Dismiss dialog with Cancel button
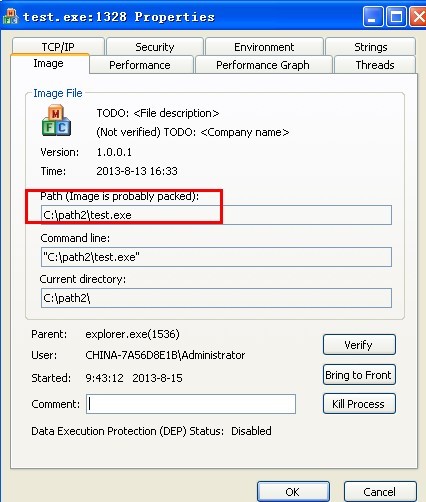 380,492
